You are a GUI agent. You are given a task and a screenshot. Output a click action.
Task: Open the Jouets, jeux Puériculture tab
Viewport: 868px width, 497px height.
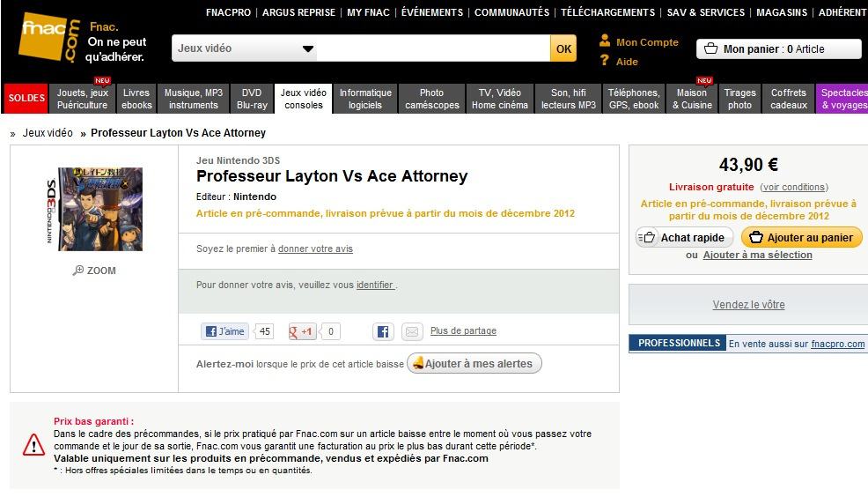coord(83,99)
